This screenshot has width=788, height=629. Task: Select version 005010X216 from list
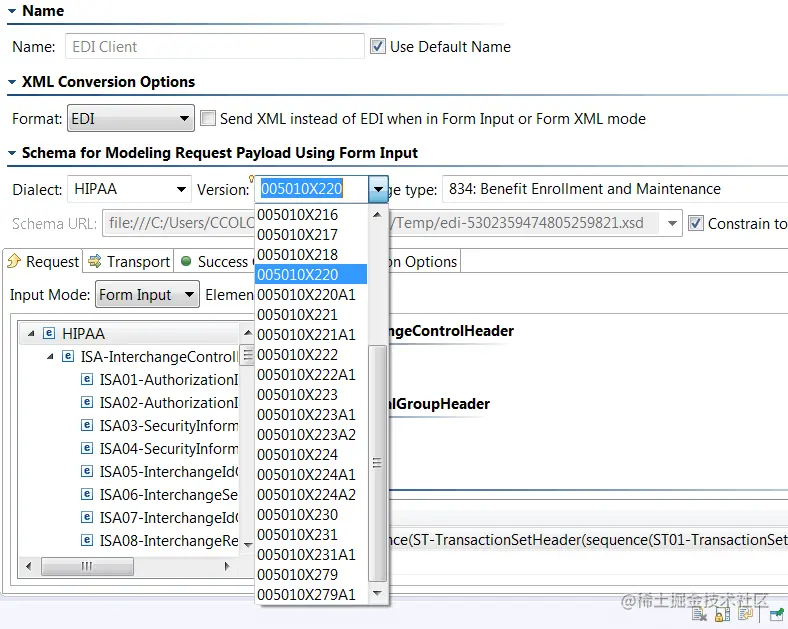(x=311, y=215)
